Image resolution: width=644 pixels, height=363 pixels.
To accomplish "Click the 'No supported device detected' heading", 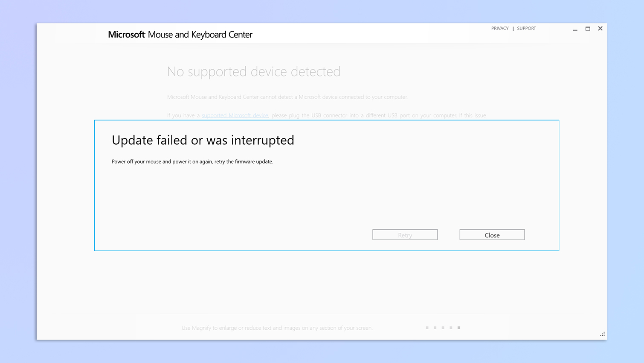I will [x=254, y=72].
